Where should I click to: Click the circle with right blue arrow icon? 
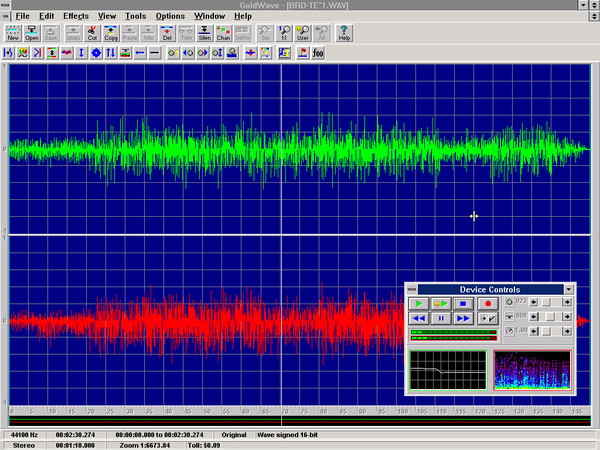click(x=202, y=53)
